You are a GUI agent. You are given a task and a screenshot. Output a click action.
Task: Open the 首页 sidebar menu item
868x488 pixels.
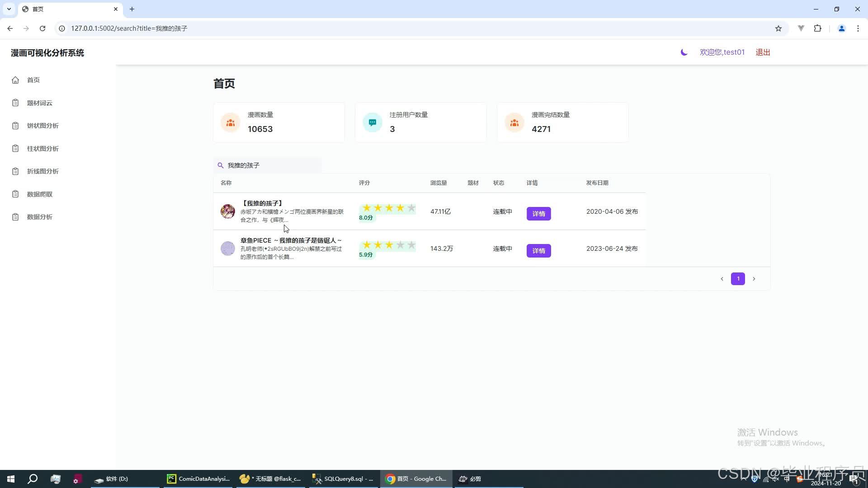(x=33, y=80)
